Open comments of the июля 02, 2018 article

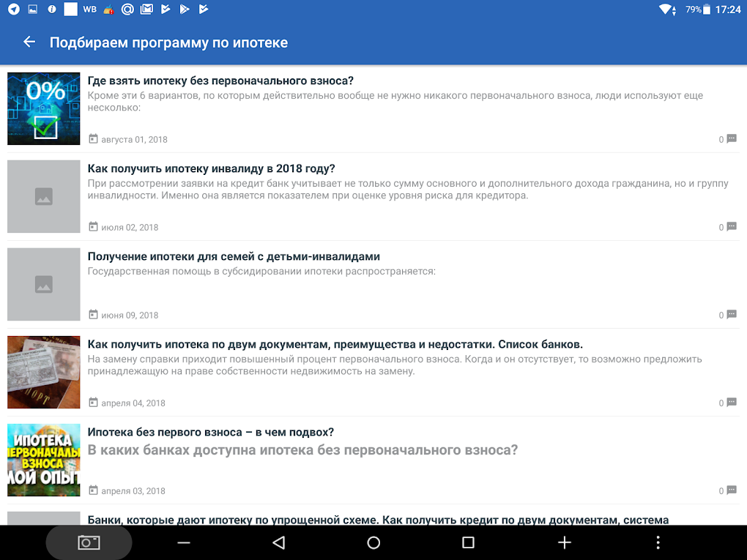(x=727, y=227)
